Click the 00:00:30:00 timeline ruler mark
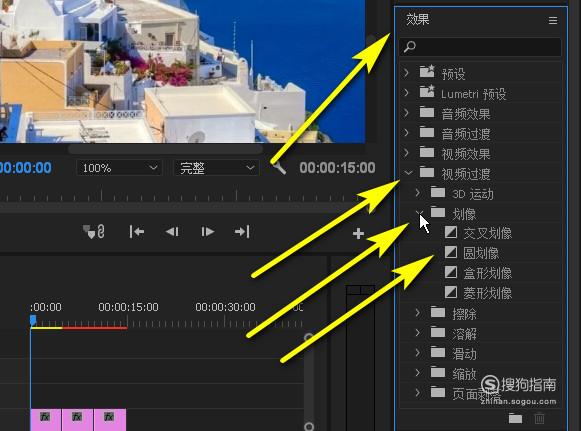The height and width of the screenshot is (431, 581). [x=225, y=307]
